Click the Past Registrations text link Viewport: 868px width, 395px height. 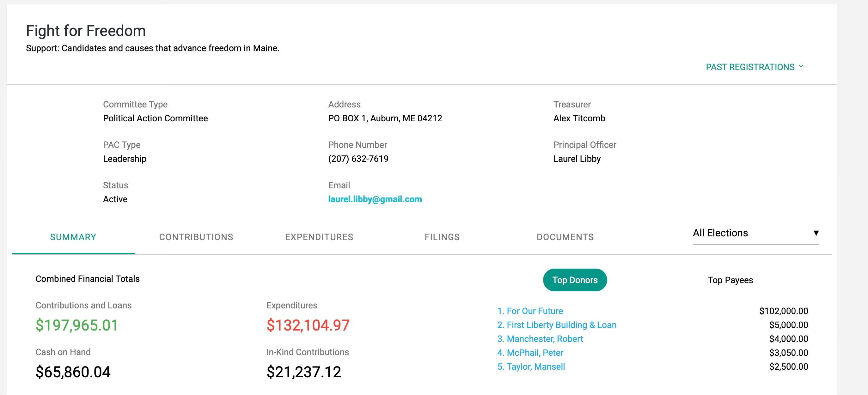pyautogui.click(x=750, y=67)
